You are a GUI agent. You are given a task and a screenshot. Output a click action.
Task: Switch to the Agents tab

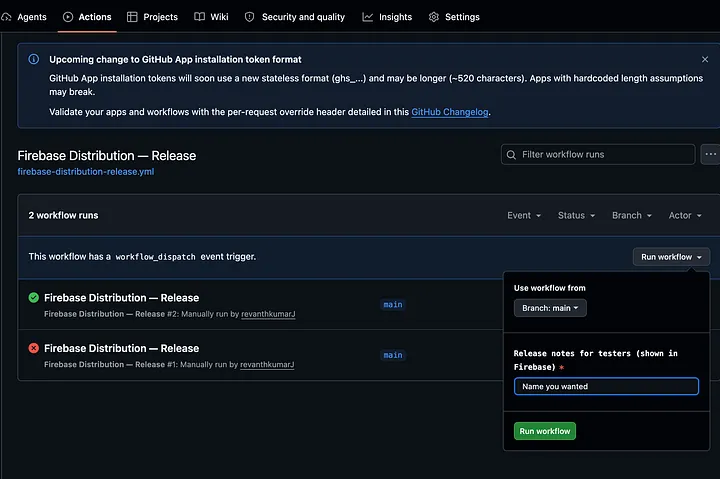coord(24,17)
